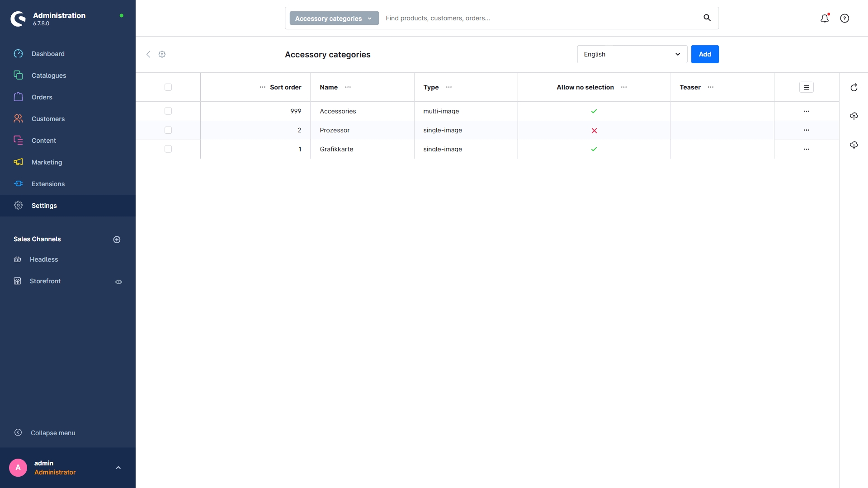
Task: Toggle Storefront eye visibility icon
Action: tap(118, 282)
